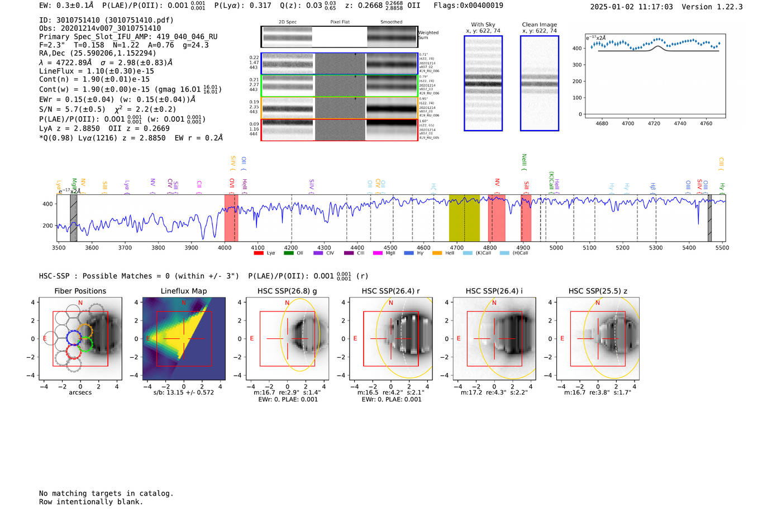Click the green dashed fiber circle
This screenshot has width=782, height=532.
[85, 344]
